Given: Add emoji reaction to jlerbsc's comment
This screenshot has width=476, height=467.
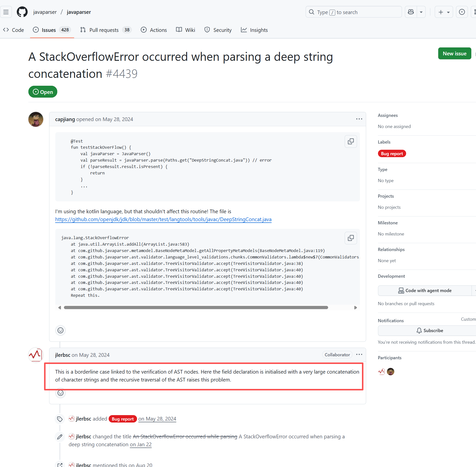Looking at the screenshot, I should (60, 393).
